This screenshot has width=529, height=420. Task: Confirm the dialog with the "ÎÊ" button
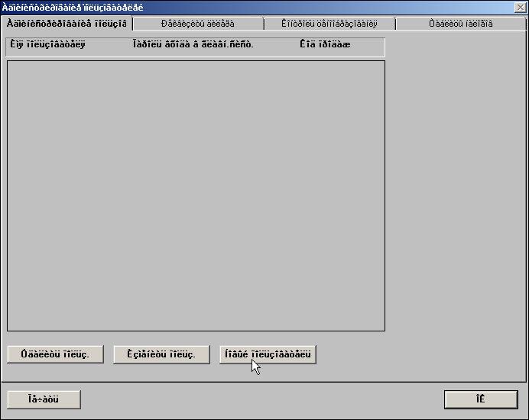click(x=480, y=399)
